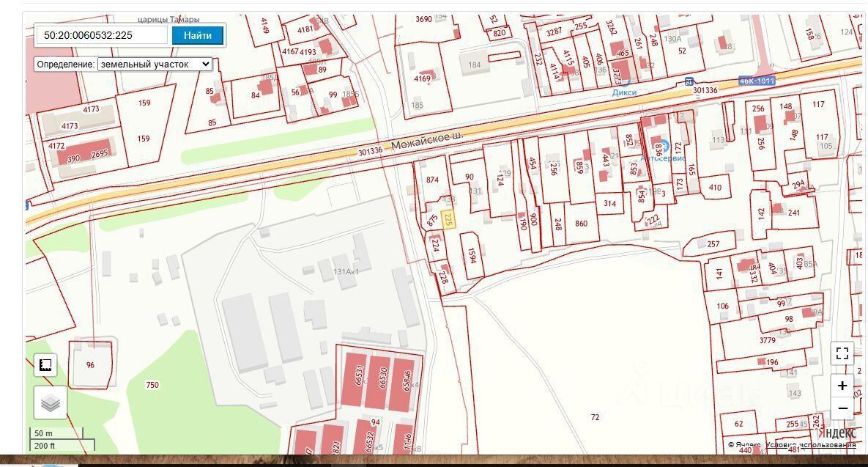Select parcel labeled 90
868x467 pixels.
(x=470, y=177)
